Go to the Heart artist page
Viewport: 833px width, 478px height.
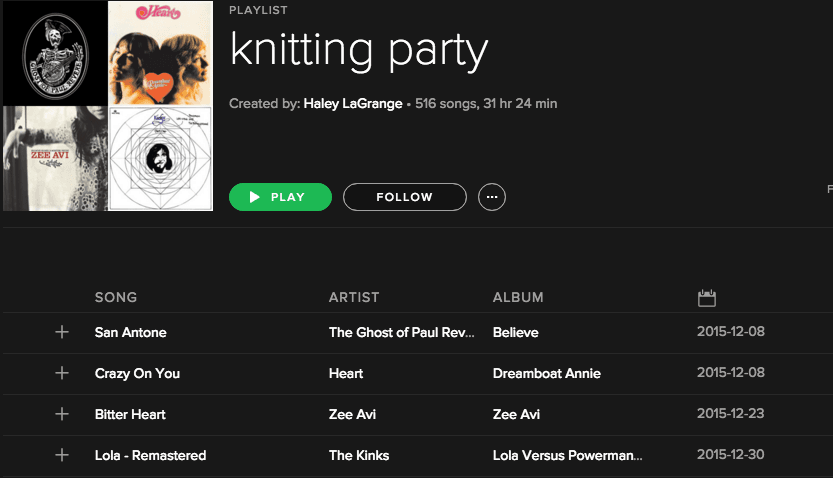346,373
